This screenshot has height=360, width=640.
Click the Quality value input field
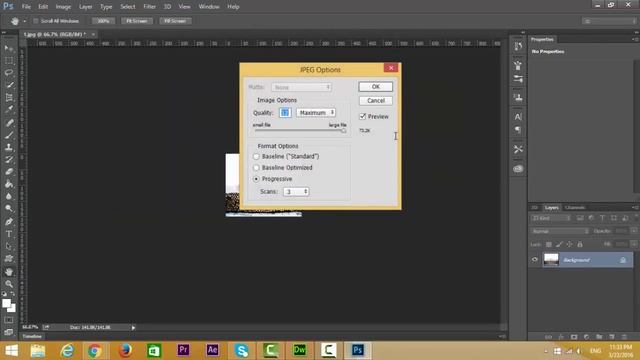click(x=285, y=112)
